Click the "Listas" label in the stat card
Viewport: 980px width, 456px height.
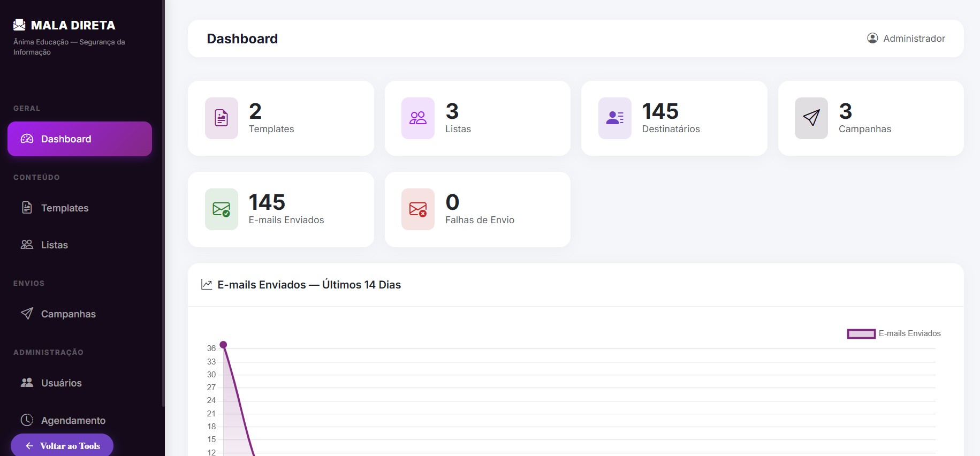(x=458, y=129)
